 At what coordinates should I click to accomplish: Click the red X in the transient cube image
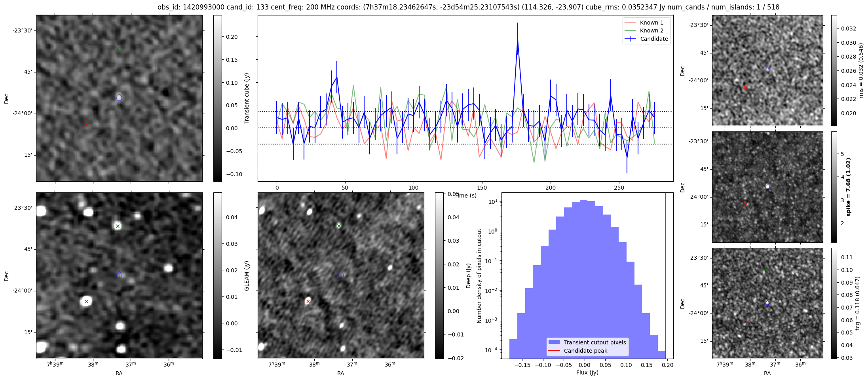[x=86, y=124]
